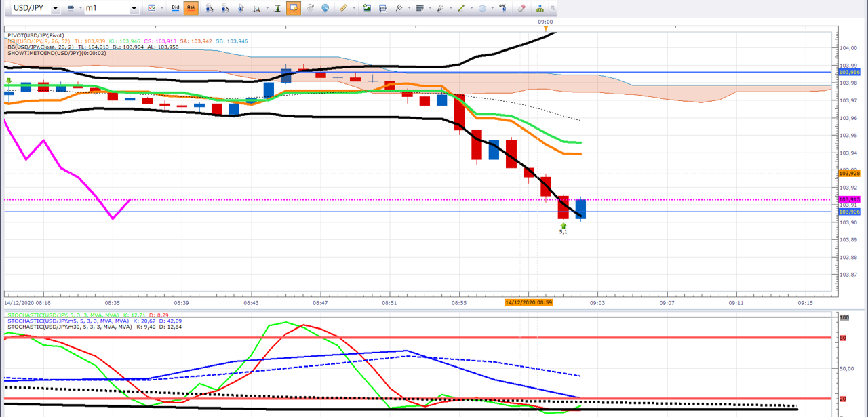
Task: Select the ruler measure tool
Action: 343,8
